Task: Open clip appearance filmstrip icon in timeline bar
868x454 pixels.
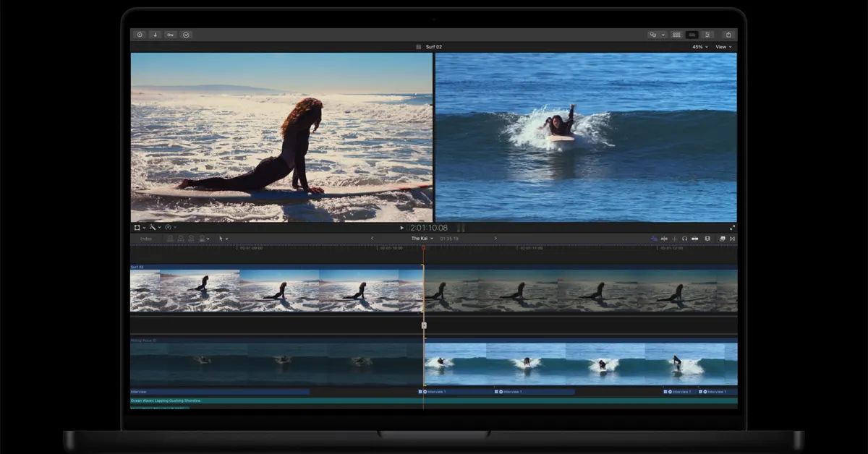Action: tap(707, 239)
